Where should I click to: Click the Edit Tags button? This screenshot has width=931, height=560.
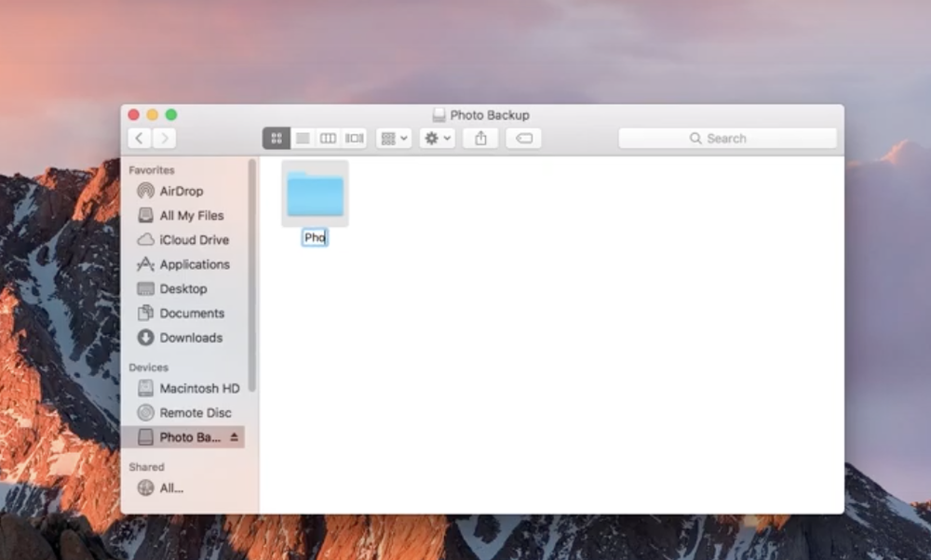tap(523, 139)
